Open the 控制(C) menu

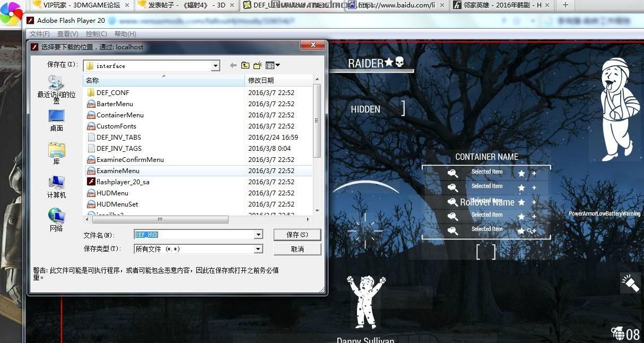[x=96, y=34]
